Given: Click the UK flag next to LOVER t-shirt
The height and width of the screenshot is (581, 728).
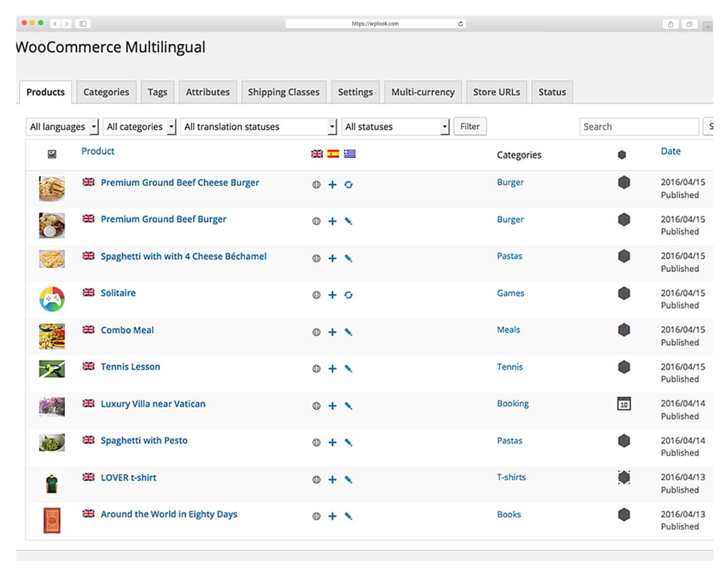Looking at the screenshot, I should (x=89, y=477).
